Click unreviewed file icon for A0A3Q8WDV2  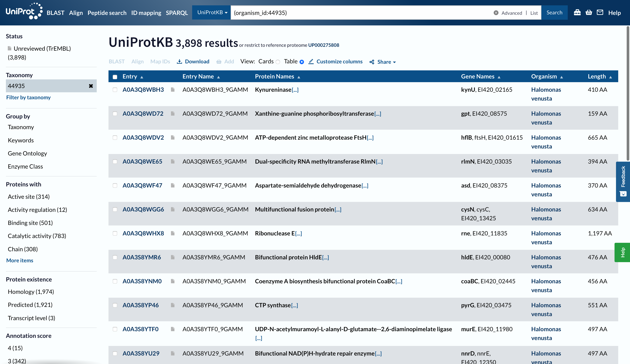coord(172,137)
